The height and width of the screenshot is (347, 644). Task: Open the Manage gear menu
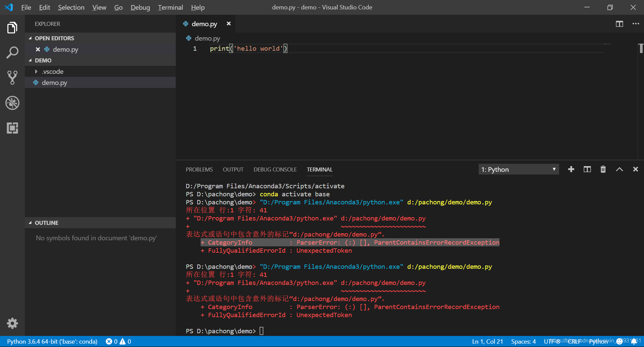tap(12, 324)
